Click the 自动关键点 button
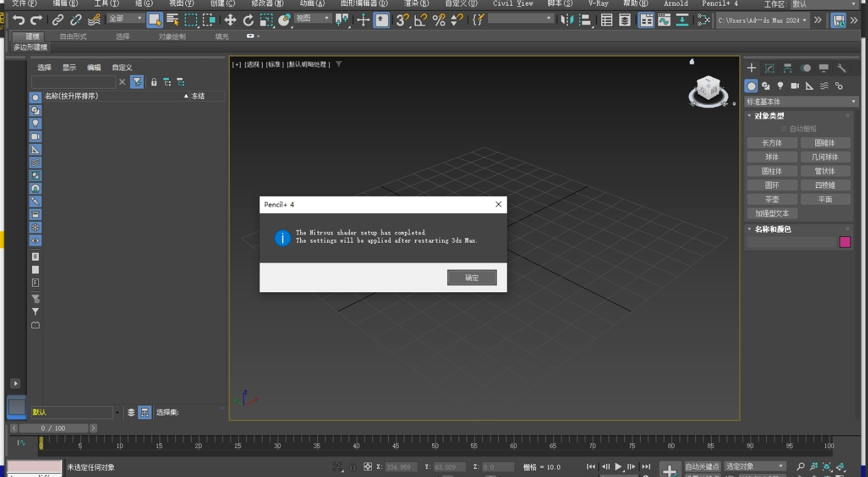 [x=702, y=466]
